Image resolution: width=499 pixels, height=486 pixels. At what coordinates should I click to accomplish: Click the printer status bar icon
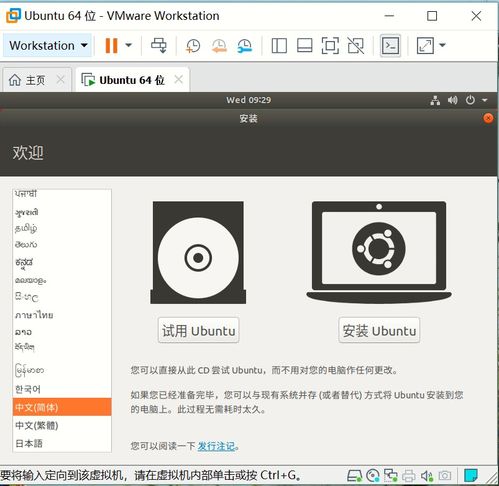click(409, 475)
